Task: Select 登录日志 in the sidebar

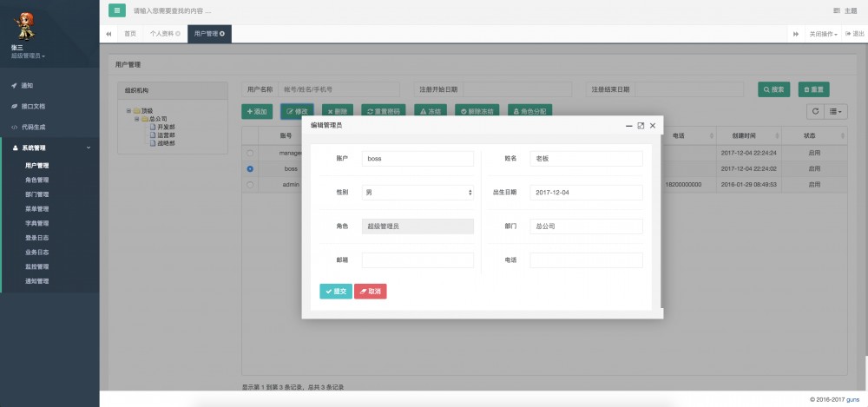Action: pyautogui.click(x=37, y=238)
